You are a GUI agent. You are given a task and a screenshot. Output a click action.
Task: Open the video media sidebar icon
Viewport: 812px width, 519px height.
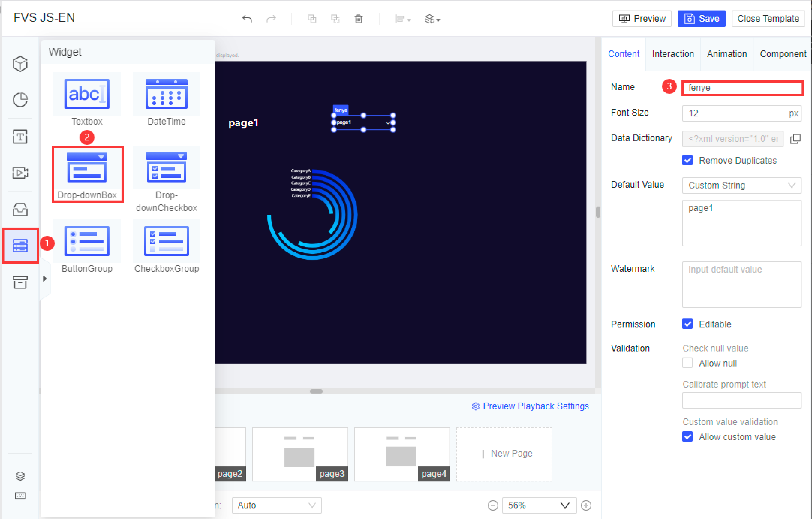pos(20,173)
